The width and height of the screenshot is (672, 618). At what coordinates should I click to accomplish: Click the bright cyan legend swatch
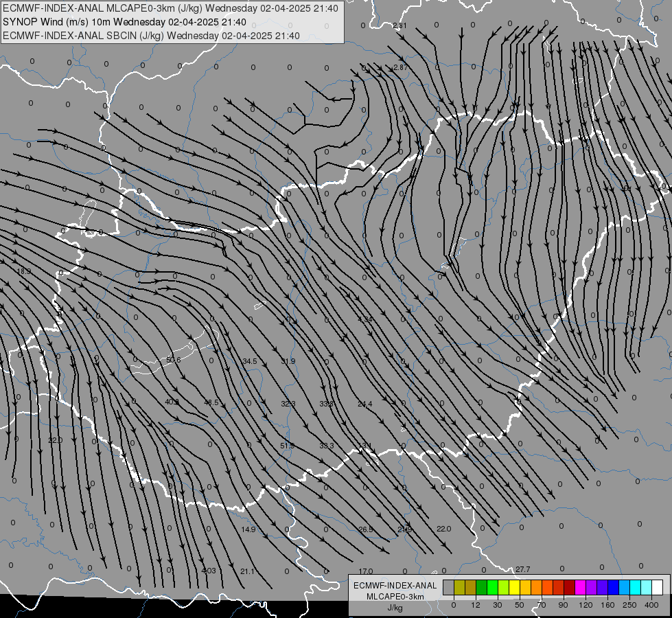[636, 587]
